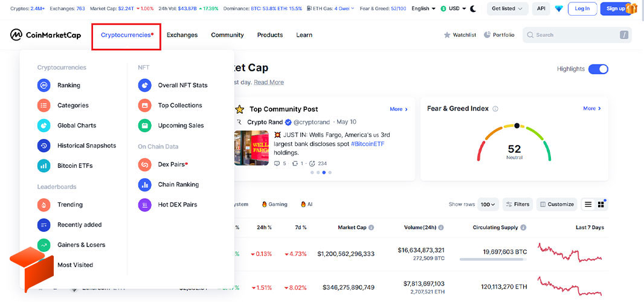Screen dimensions: 644x302
Task: Click the API button
Action: 541,8
